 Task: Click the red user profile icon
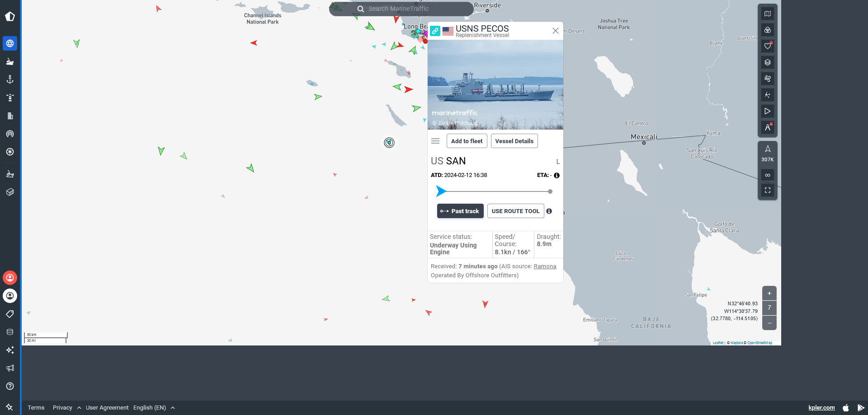tap(10, 278)
